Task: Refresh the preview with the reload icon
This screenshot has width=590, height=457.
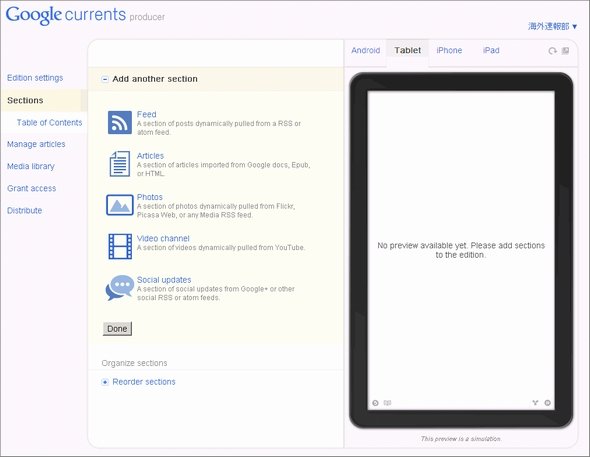Action: 552,51
